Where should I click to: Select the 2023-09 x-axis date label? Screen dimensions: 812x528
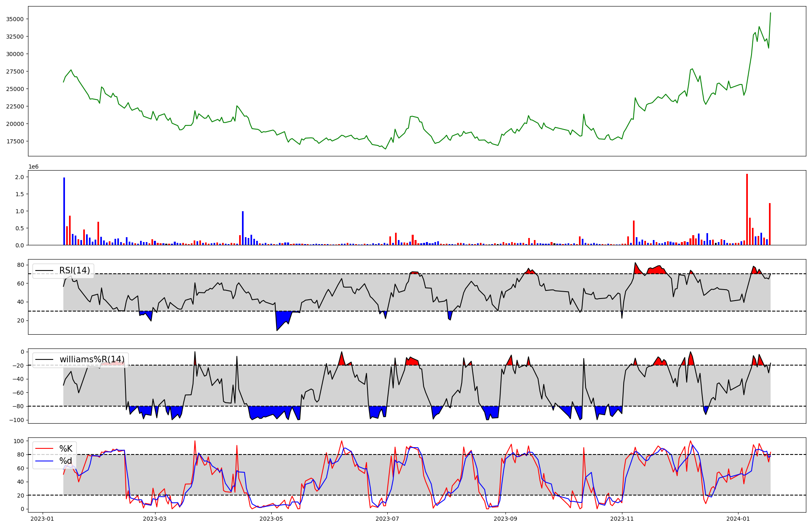click(x=505, y=519)
